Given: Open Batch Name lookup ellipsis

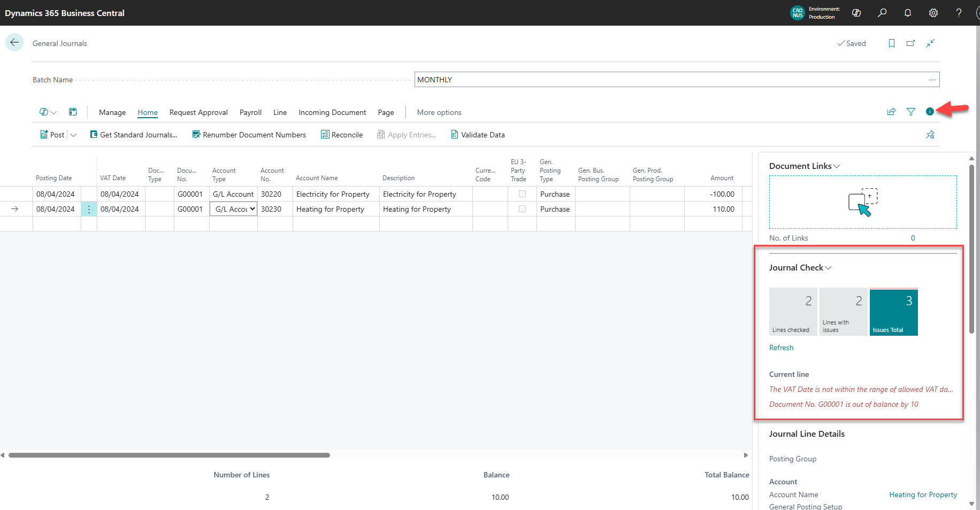Looking at the screenshot, I should click(x=932, y=80).
